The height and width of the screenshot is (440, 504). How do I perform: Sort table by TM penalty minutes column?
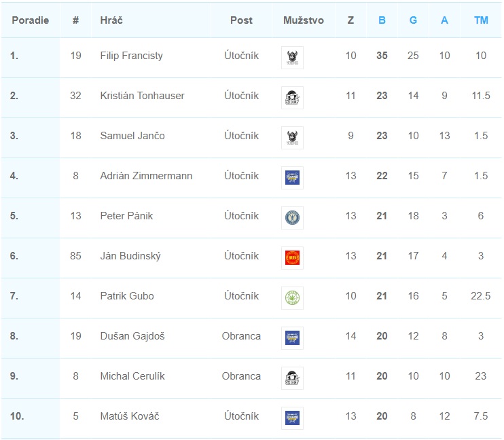481,20
